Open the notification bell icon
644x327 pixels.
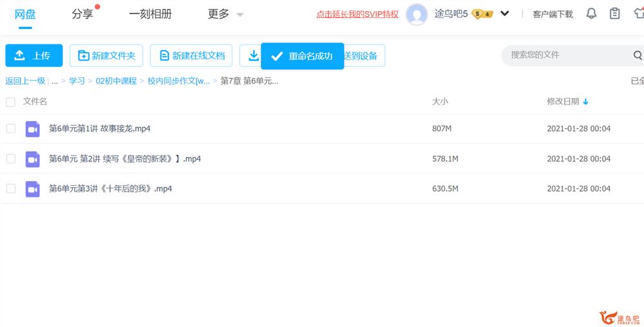(x=591, y=14)
